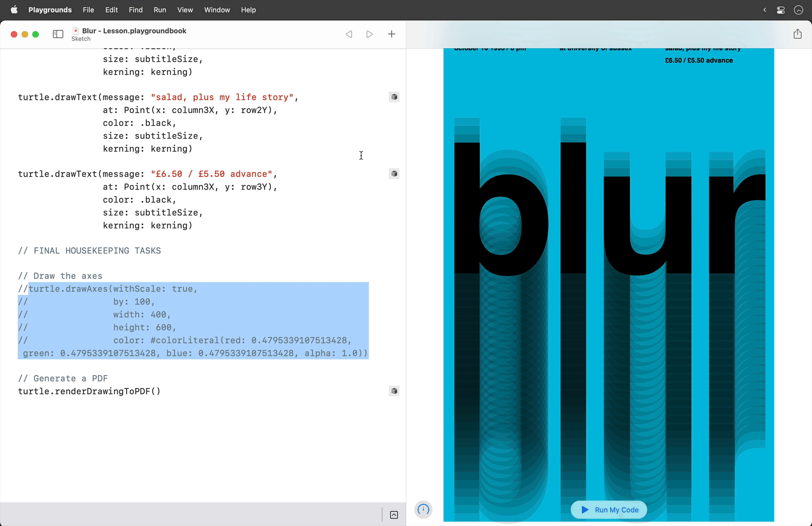Image resolution: width=812 pixels, height=526 pixels.
Task: Open Control Center in menu bar
Action: 781,10
